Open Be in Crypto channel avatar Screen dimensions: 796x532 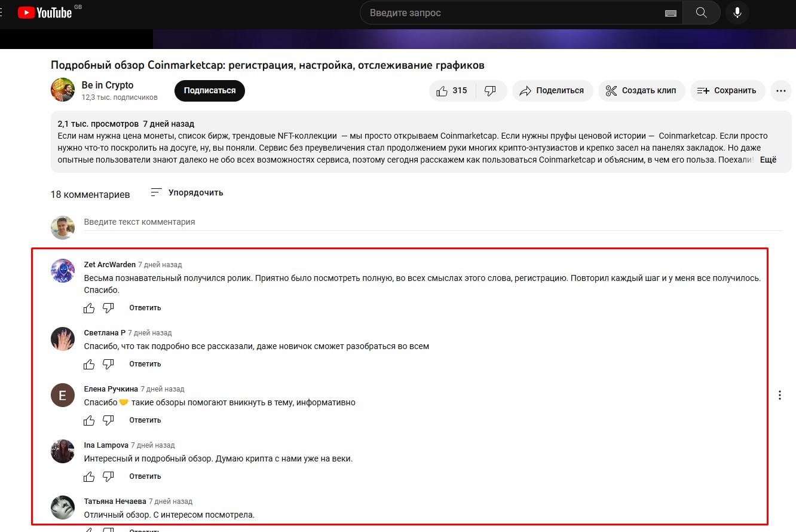pyautogui.click(x=63, y=90)
